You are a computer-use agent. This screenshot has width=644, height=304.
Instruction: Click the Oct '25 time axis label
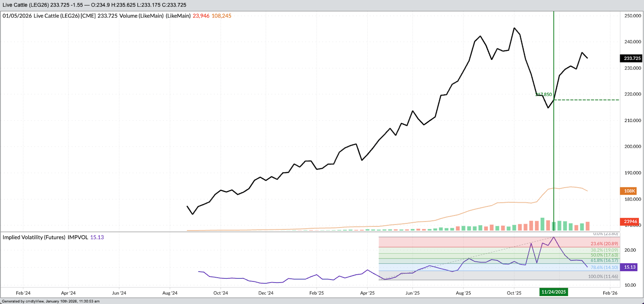[x=514, y=293]
